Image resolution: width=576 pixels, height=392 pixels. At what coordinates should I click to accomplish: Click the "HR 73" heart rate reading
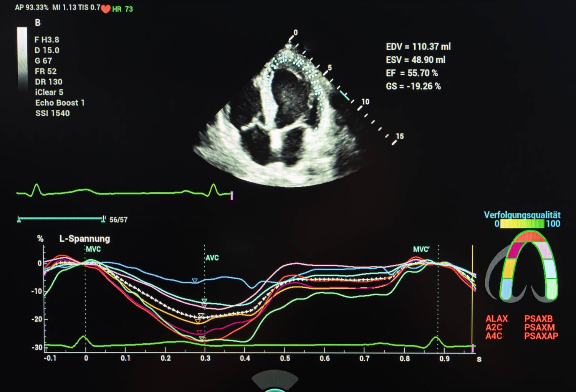tap(122, 9)
